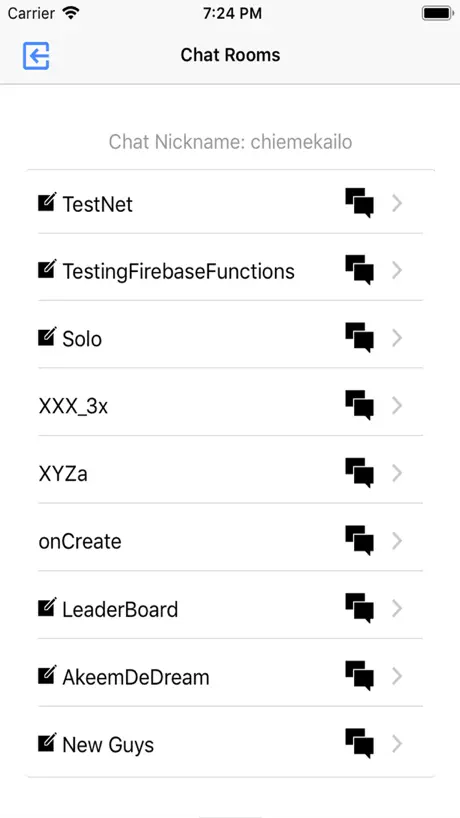460x818 pixels.
Task: Click edit icon beside AkeemDeDream
Action: [47, 675]
